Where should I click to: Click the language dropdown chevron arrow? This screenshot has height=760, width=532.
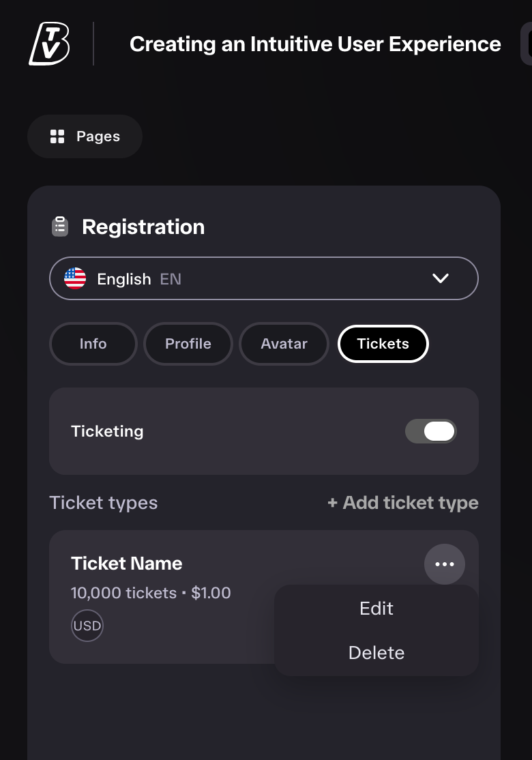pos(441,278)
